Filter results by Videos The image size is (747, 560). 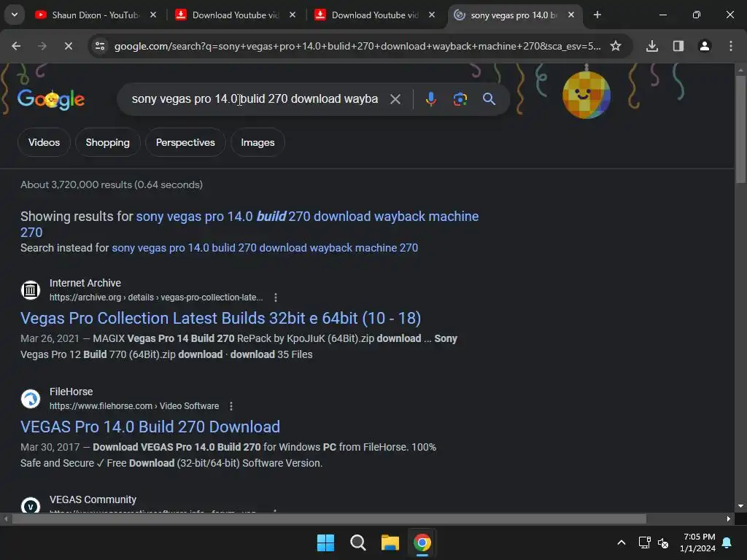(44, 142)
